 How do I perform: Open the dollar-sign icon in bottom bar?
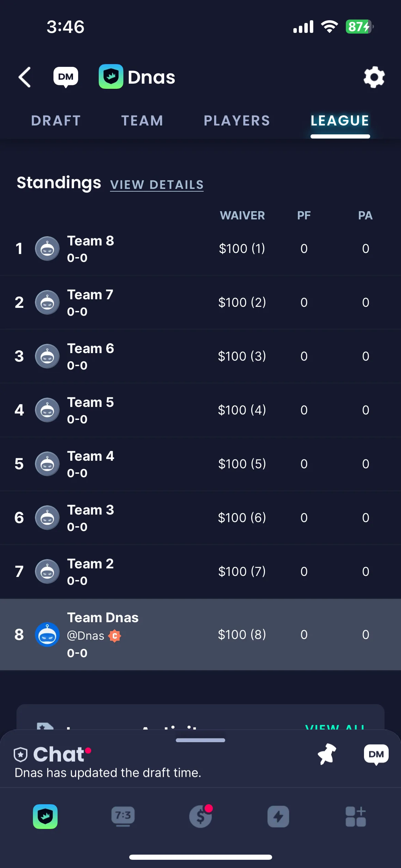200,816
